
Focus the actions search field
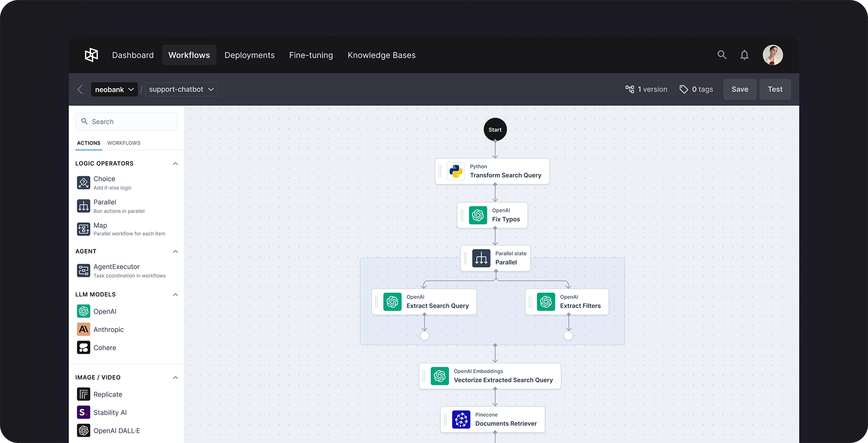tap(126, 121)
